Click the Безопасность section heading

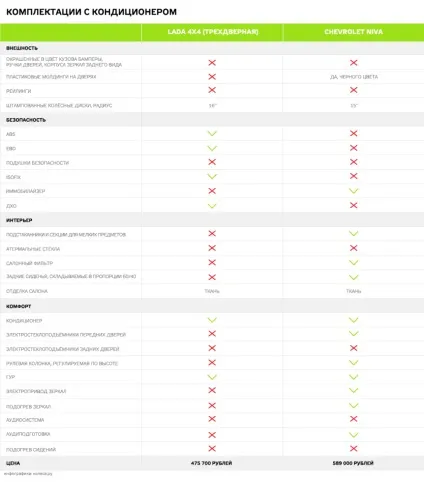26,120
